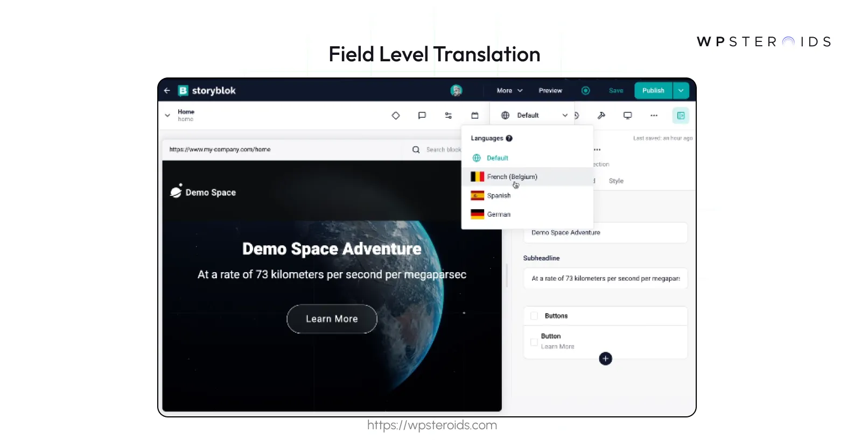This screenshot has width=868, height=440.
Task: Toggle the side panel layout icon
Action: click(x=681, y=116)
